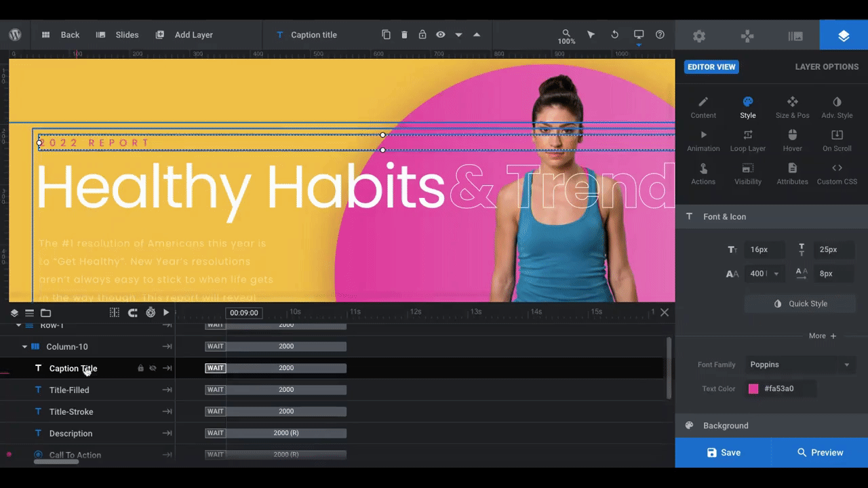This screenshot has width=868, height=488.
Task: Expand More font options
Action: tap(822, 335)
